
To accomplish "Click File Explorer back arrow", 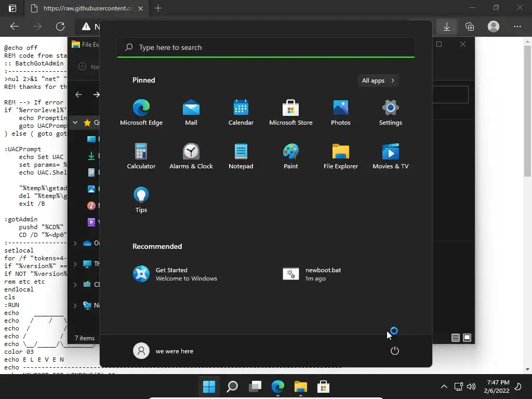I will point(78,95).
